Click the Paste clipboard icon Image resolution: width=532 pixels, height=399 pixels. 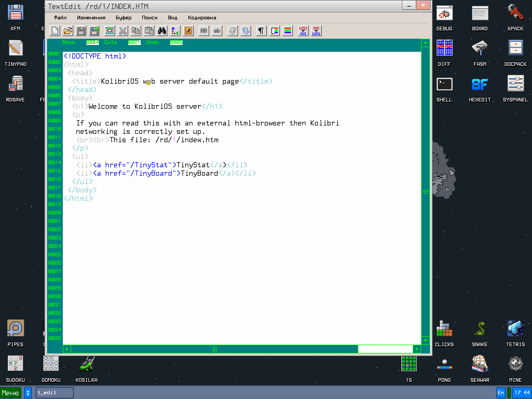click(x=149, y=31)
